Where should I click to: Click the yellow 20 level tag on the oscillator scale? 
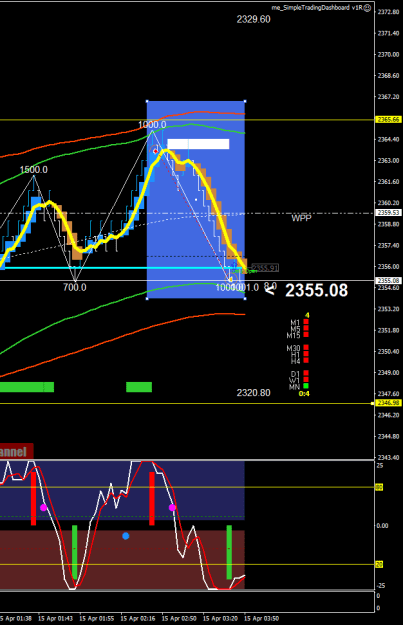pyautogui.click(x=379, y=564)
